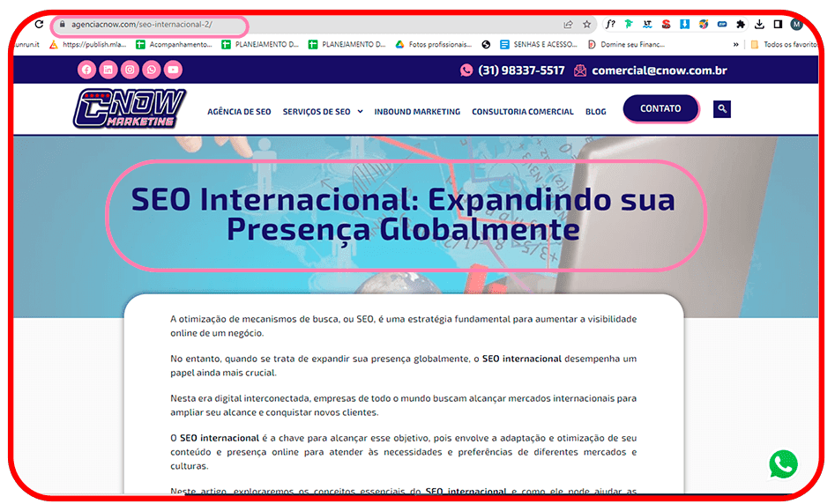The width and height of the screenshot is (835, 504).
Task: Open the M profile avatar
Action: (x=796, y=24)
